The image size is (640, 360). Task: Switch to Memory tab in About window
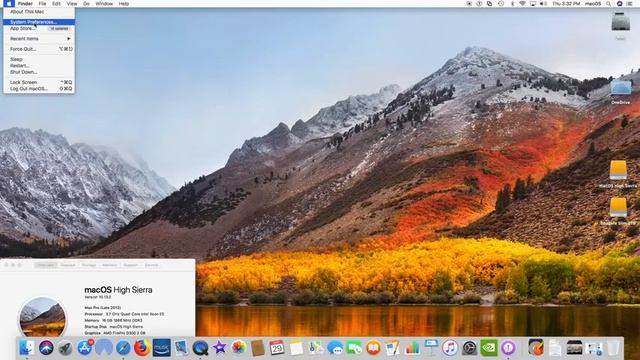click(x=109, y=265)
